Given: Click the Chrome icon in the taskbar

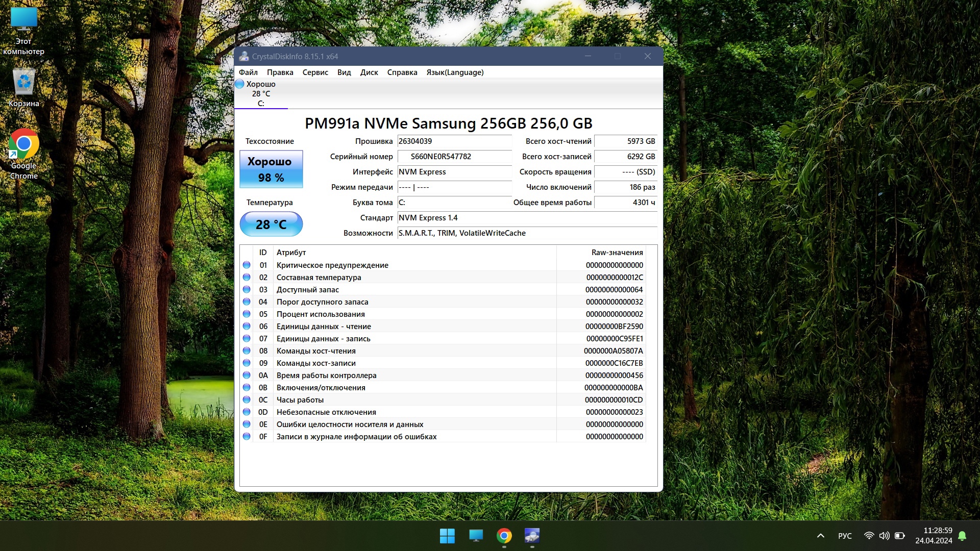Looking at the screenshot, I should pyautogui.click(x=504, y=536).
